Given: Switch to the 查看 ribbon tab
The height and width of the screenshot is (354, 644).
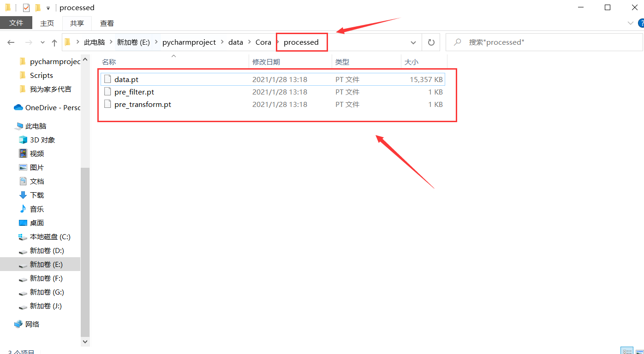Looking at the screenshot, I should click(107, 23).
